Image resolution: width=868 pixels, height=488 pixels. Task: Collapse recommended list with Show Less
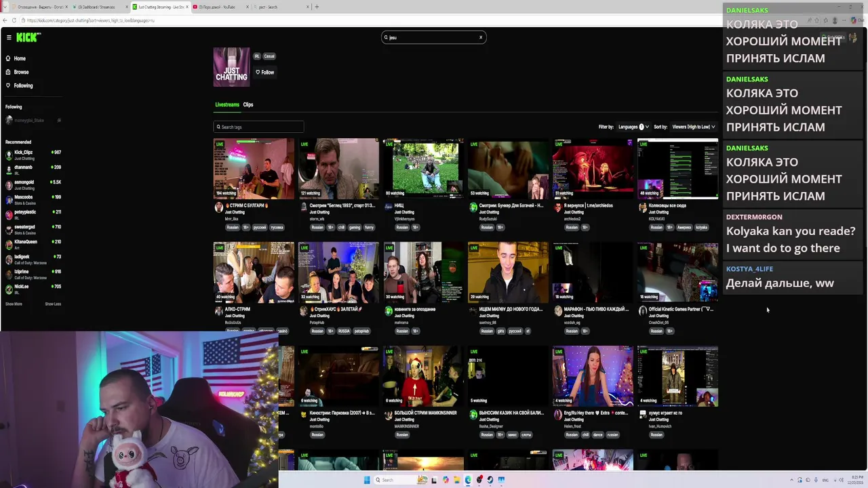coord(53,304)
